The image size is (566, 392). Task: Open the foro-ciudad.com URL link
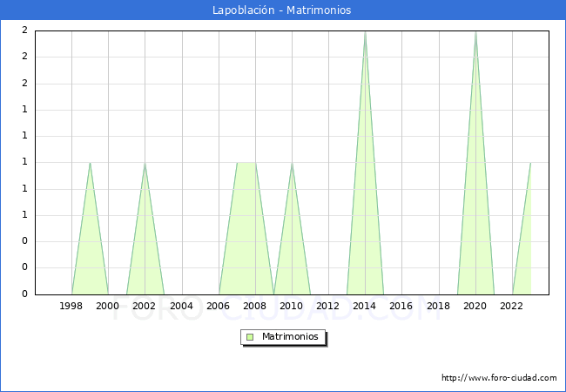pyautogui.click(x=499, y=378)
